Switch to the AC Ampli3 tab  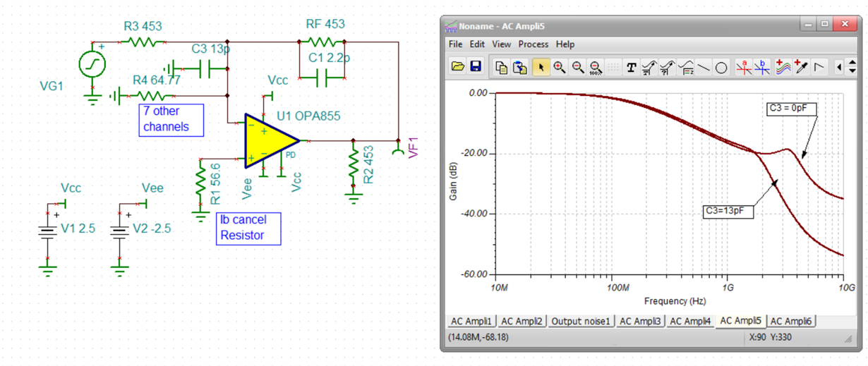pos(639,321)
